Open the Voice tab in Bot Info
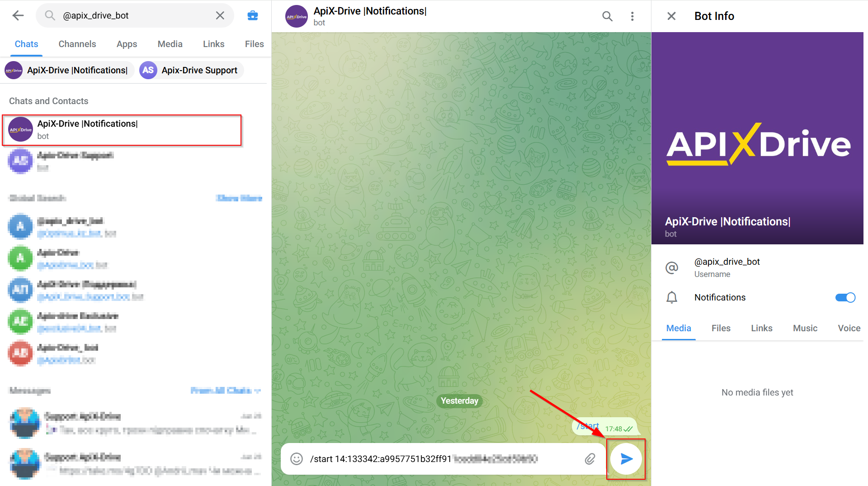The height and width of the screenshot is (486, 868). [849, 328]
